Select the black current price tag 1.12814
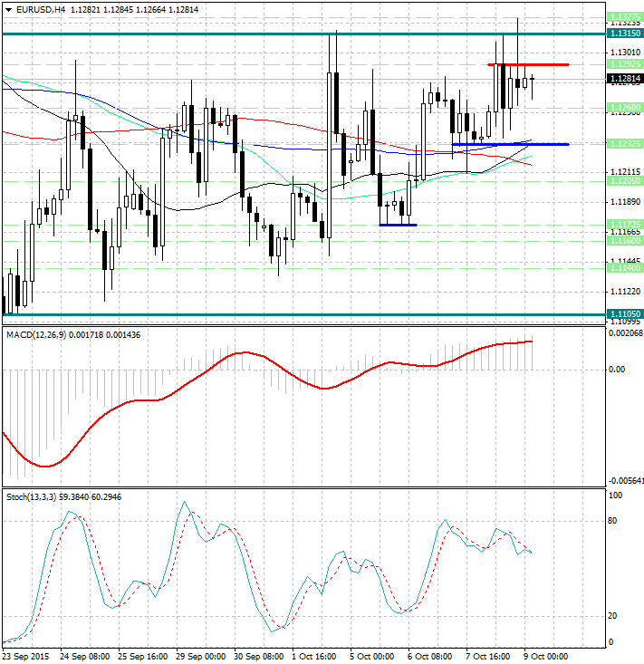Viewport: 644px width, 664px height. coord(626,80)
